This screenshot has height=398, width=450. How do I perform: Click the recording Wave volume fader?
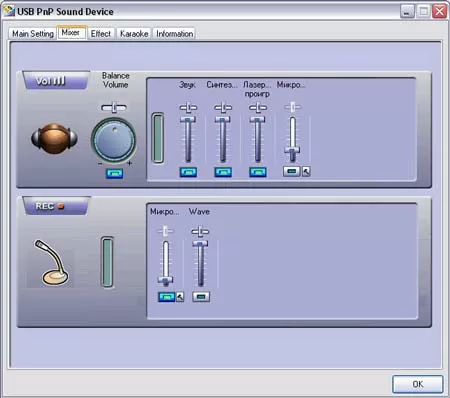tap(200, 244)
